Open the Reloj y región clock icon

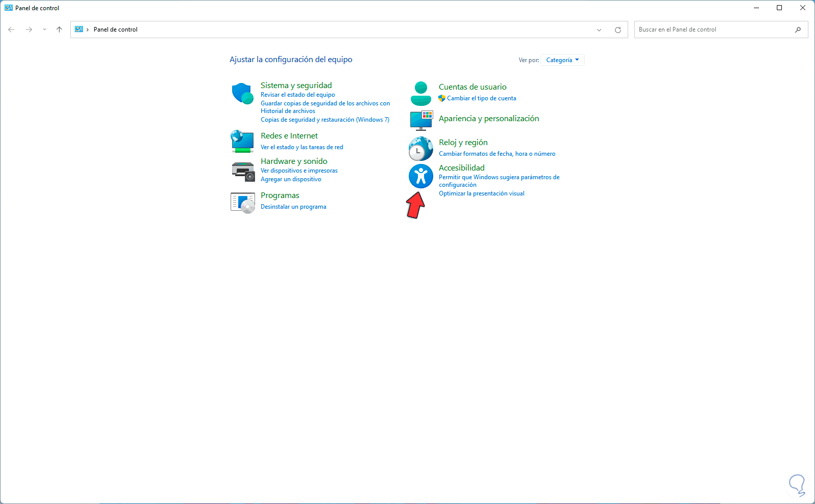pos(421,149)
